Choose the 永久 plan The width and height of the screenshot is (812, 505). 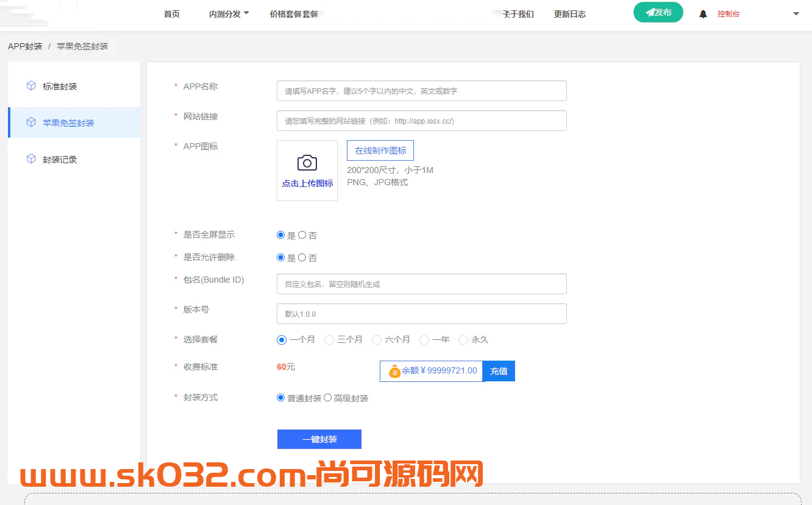pos(463,340)
